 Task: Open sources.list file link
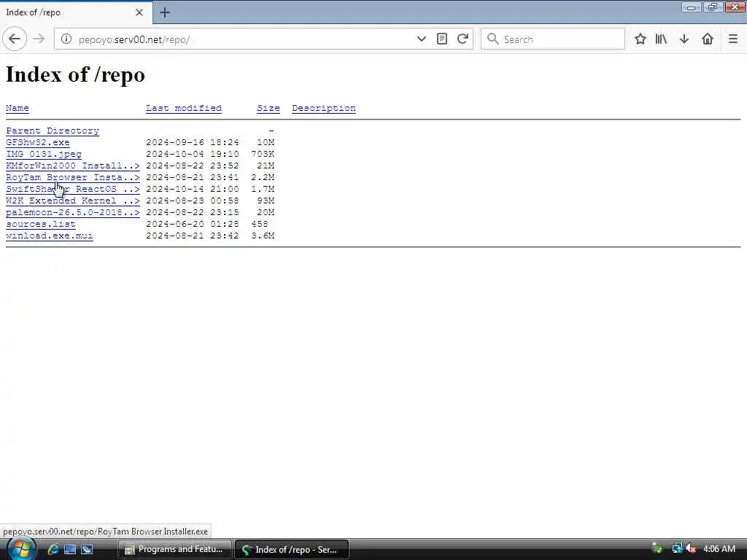41,224
